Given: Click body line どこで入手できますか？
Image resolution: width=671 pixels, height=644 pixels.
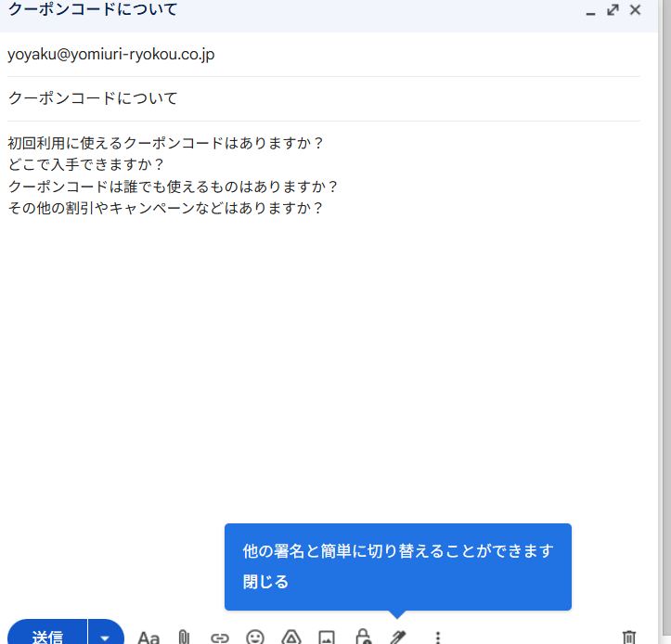Looking at the screenshot, I should pyautogui.click(x=86, y=165).
